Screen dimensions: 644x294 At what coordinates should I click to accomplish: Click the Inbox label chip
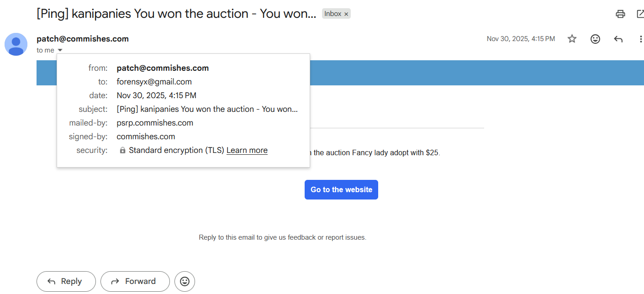(333, 14)
